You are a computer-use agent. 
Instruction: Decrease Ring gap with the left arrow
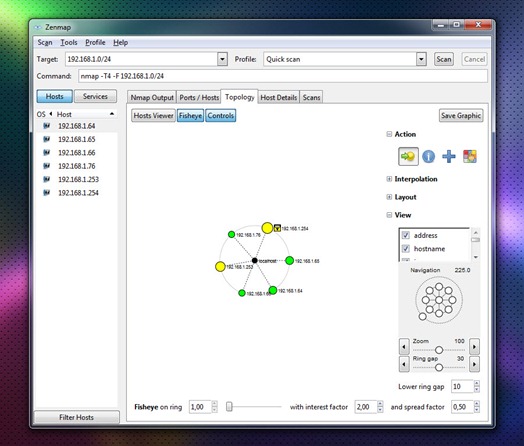click(x=404, y=364)
